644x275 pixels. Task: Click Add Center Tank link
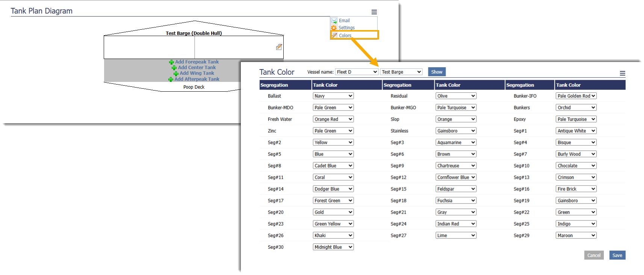coord(197,68)
